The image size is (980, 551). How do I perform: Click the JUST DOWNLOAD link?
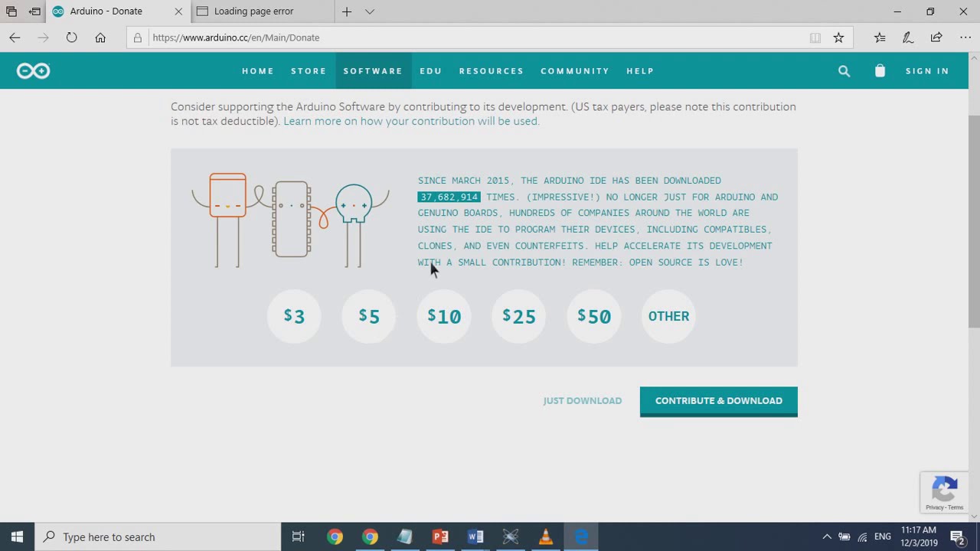[x=583, y=401]
